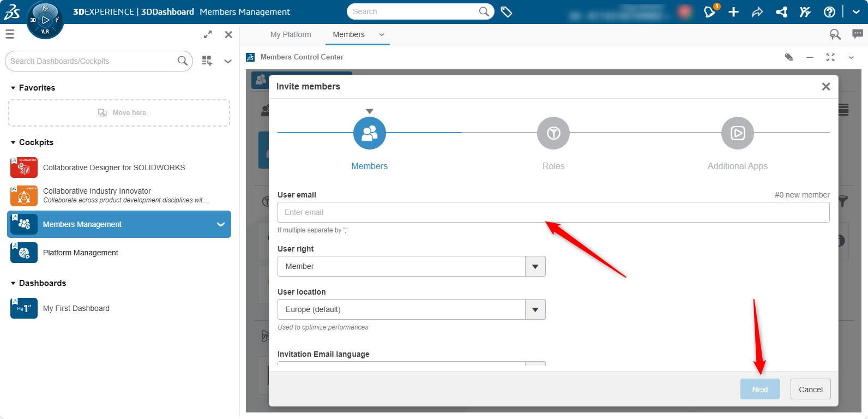Click the Members step icon in wizard
This screenshot has width=868, height=419.
pyautogui.click(x=370, y=133)
